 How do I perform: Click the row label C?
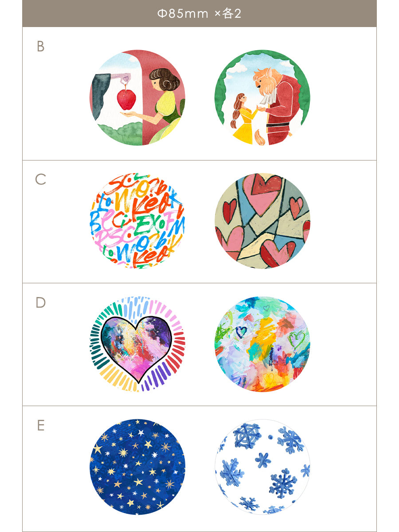40,180
